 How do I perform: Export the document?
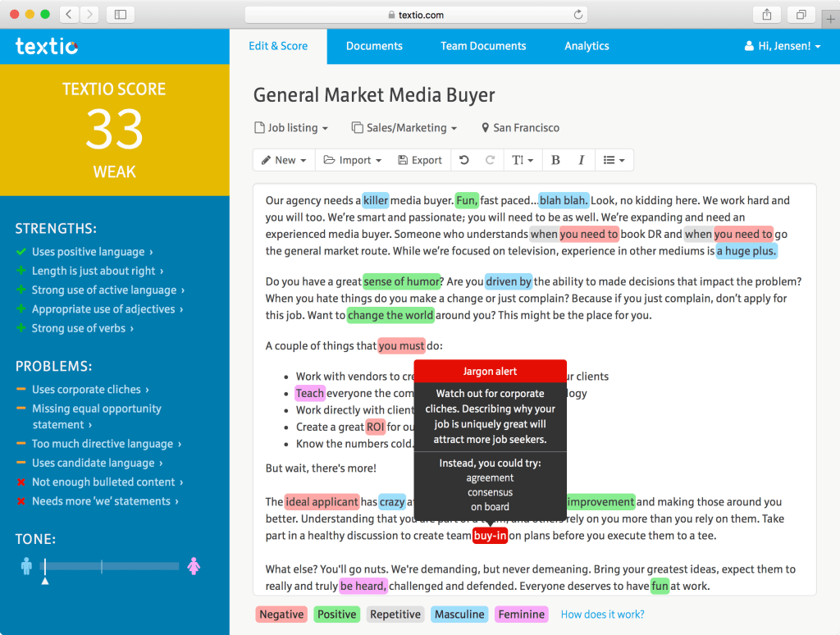click(420, 160)
